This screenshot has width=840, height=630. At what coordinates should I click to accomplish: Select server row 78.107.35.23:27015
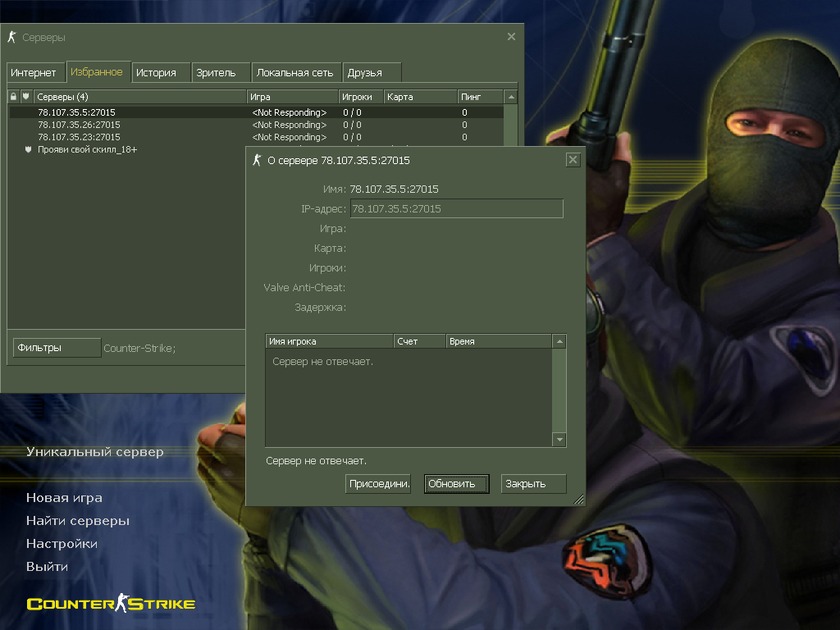(x=256, y=137)
